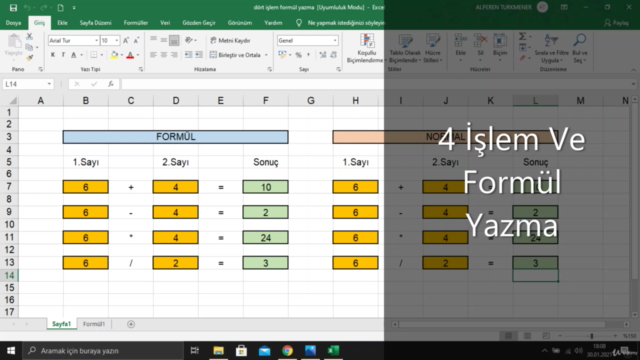
Task: Click the New document icon in quick access
Action: pos(60,7)
